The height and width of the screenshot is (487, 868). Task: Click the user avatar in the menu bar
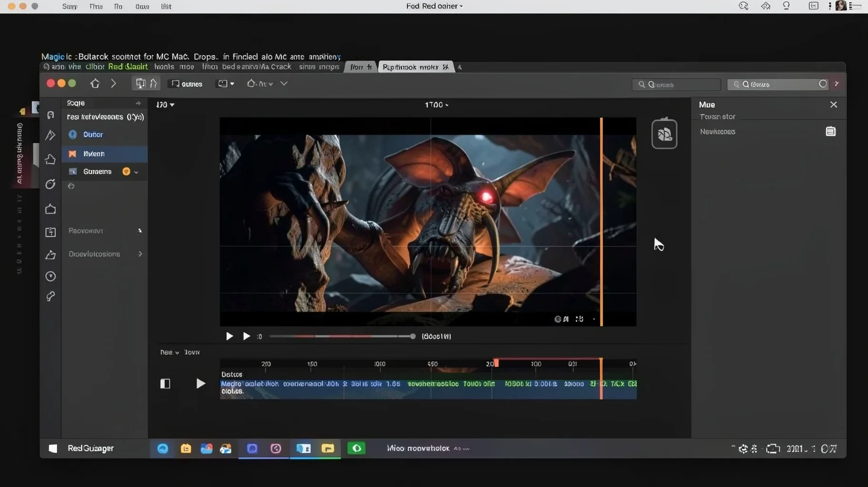pos(841,6)
